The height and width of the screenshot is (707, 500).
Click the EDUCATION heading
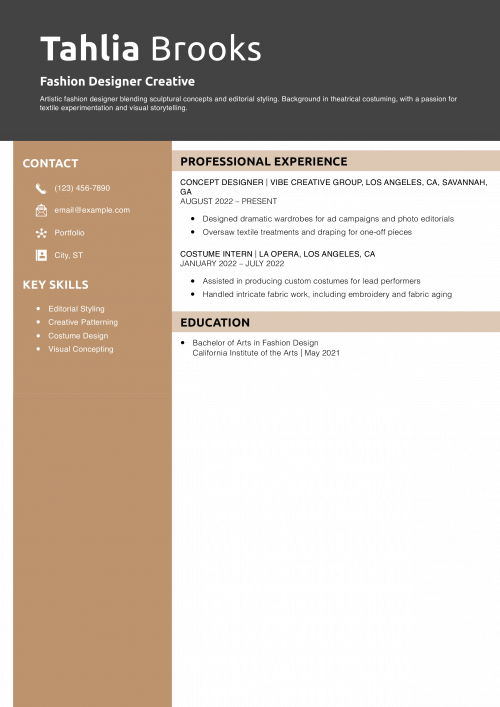[215, 322]
